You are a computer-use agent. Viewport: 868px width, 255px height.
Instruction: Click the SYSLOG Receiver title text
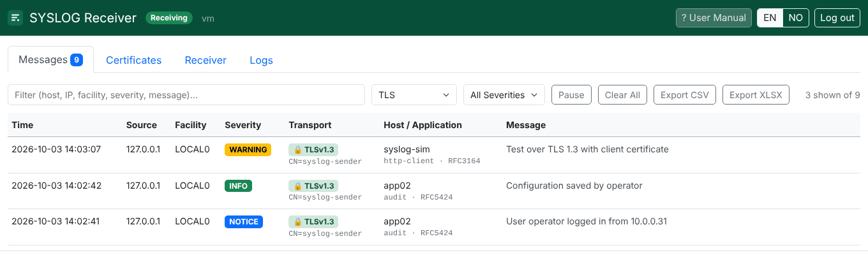83,18
